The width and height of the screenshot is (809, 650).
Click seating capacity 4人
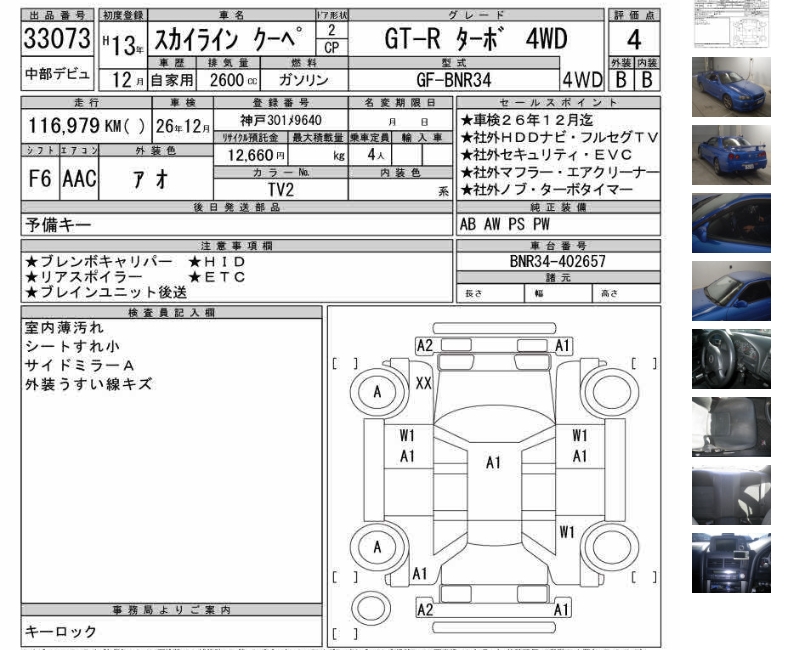click(375, 155)
